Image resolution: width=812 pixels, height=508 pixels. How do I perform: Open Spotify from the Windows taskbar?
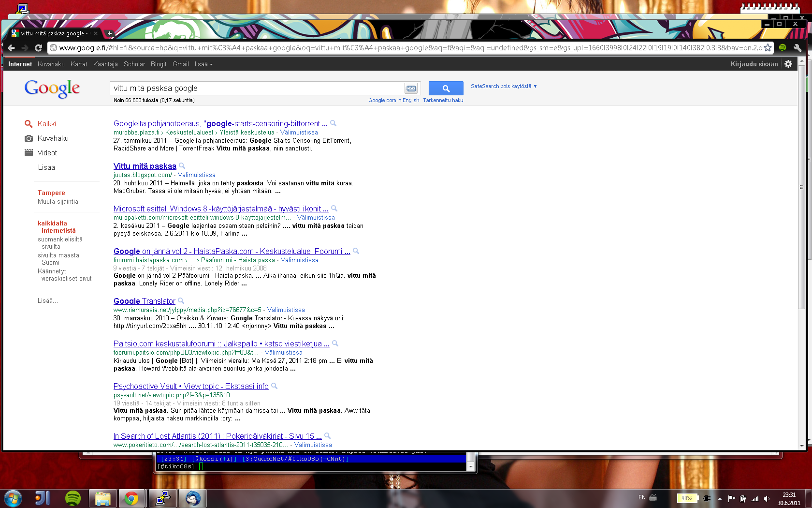(73, 498)
